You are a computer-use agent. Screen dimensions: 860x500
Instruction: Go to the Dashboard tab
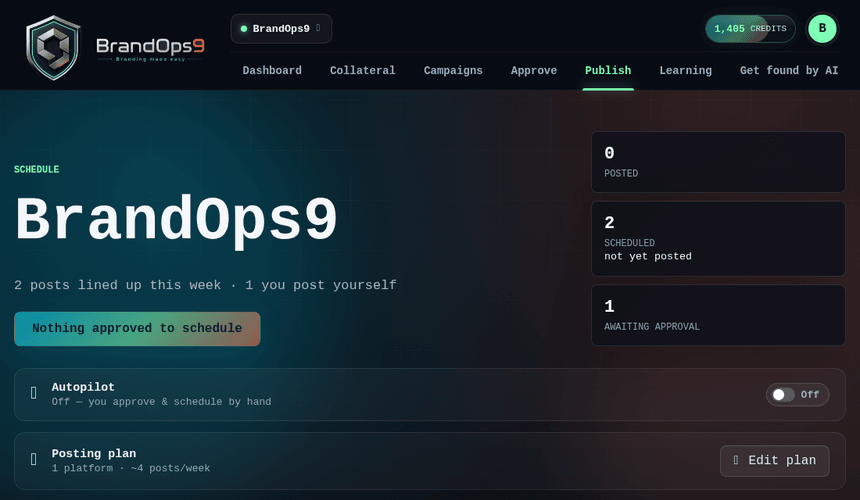pyautogui.click(x=272, y=70)
